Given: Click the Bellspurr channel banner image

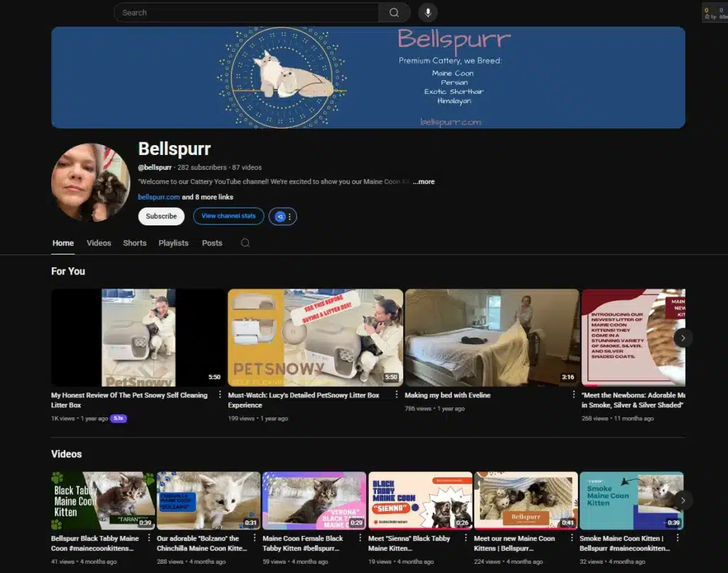Looking at the screenshot, I should [x=368, y=77].
